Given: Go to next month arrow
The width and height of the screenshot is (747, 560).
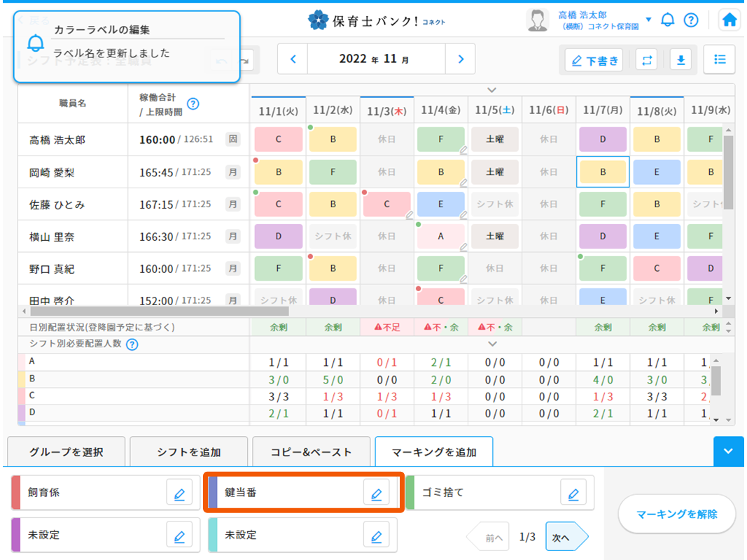Looking at the screenshot, I should click(x=460, y=59).
